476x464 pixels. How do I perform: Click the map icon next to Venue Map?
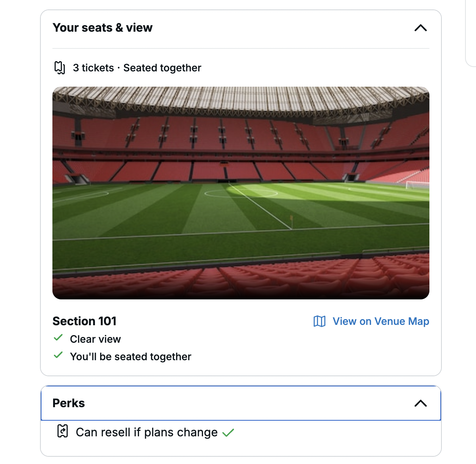(320, 321)
